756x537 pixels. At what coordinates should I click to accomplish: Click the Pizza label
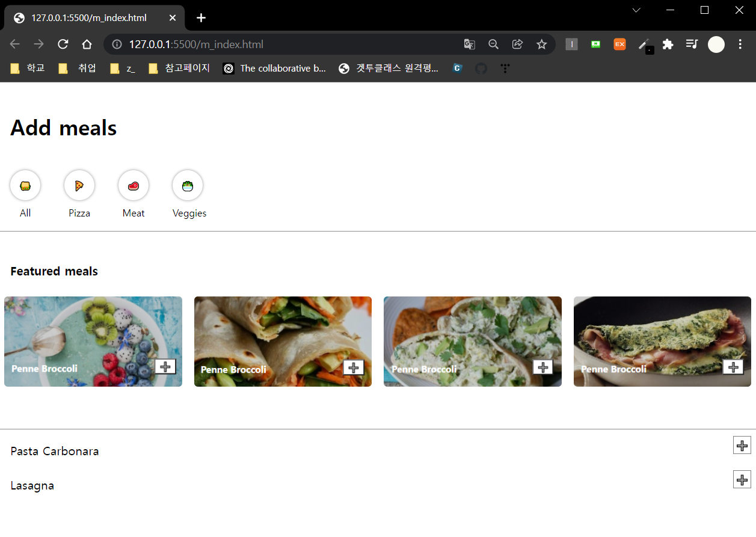point(79,213)
